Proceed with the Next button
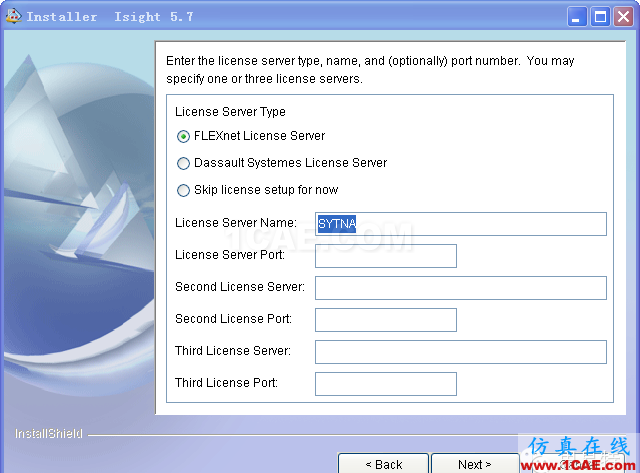The height and width of the screenshot is (473, 640). click(475, 464)
